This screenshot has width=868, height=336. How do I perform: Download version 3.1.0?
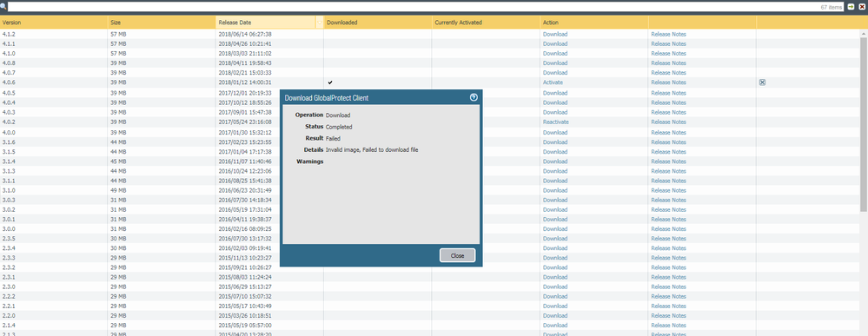click(x=555, y=190)
